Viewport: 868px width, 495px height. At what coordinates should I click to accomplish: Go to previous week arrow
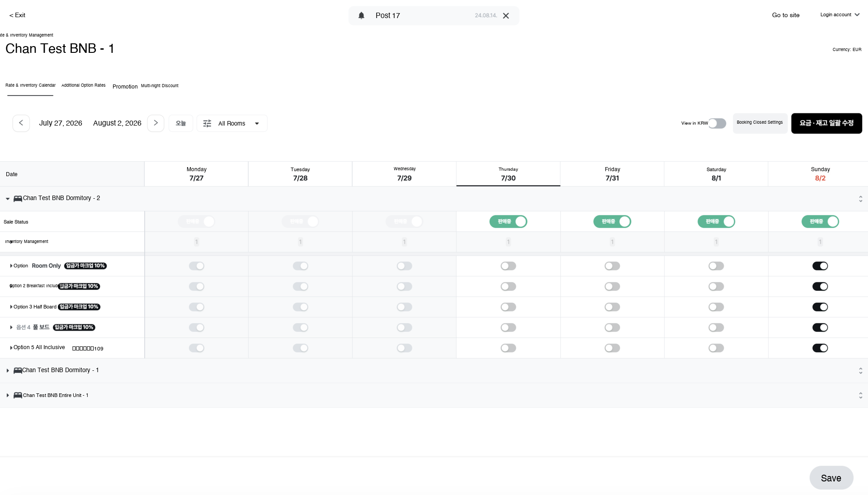(x=21, y=123)
